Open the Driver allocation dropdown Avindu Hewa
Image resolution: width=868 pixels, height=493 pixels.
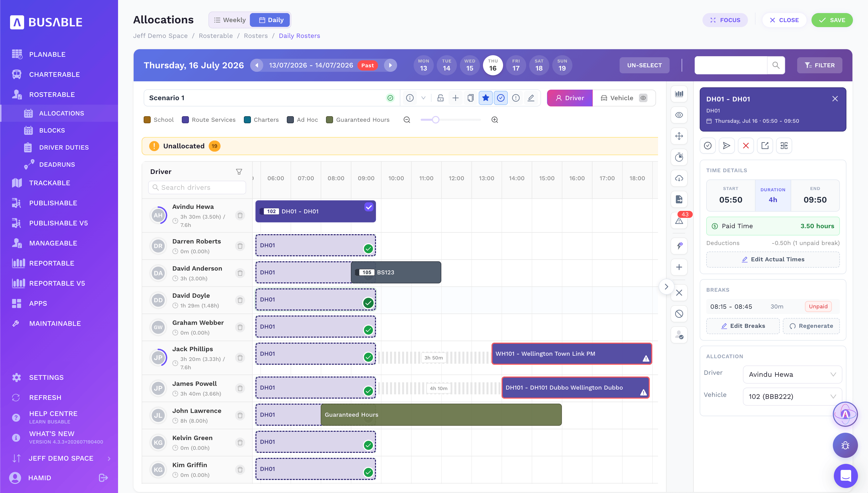792,375
